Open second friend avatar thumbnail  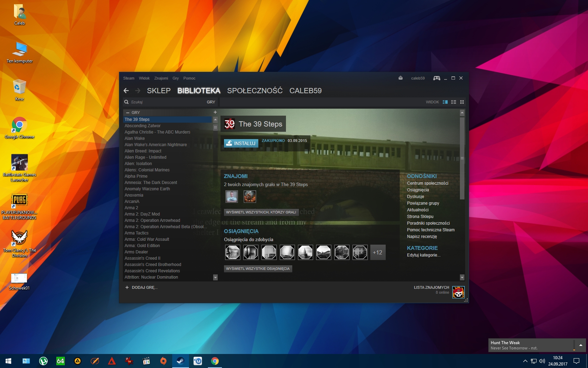250,197
